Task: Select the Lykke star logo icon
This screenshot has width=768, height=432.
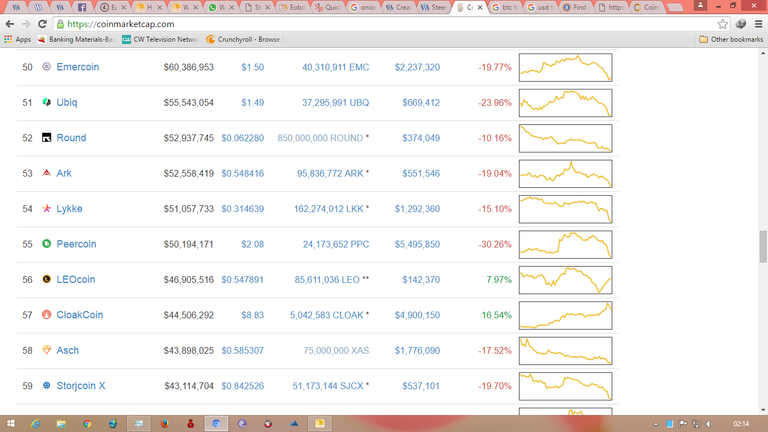Action: pos(47,208)
